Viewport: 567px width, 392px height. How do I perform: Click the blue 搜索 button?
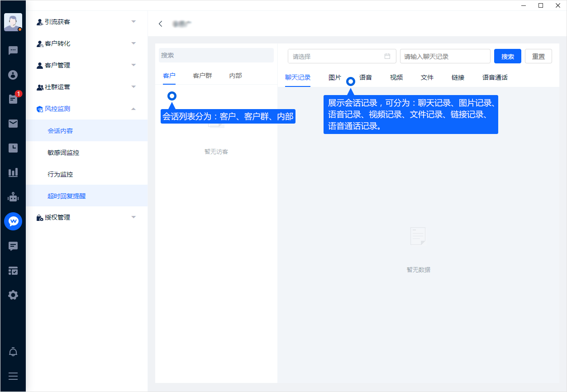click(x=507, y=57)
